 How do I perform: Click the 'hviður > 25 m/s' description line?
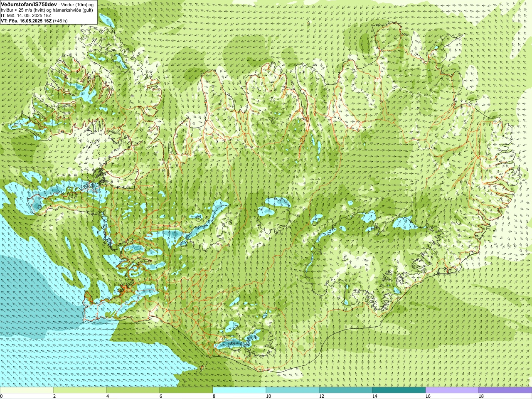[x=47, y=10]
